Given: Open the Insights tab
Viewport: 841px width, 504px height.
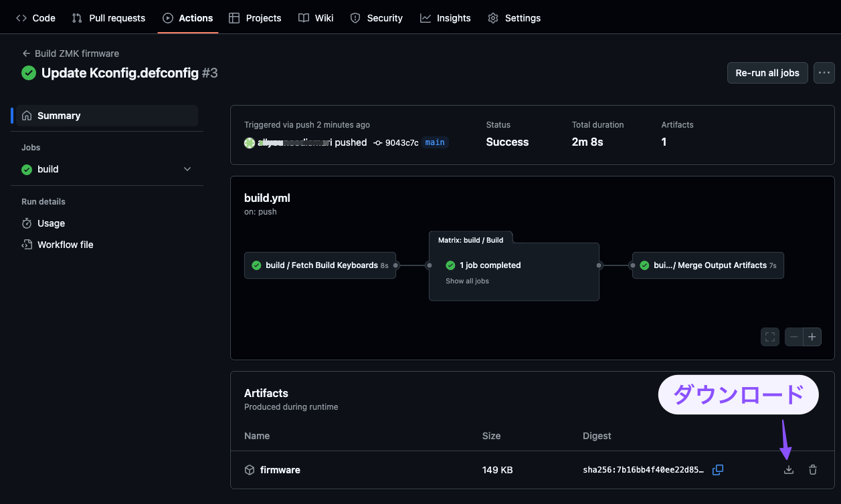Looking at the screenshot, I should [446, 18].
